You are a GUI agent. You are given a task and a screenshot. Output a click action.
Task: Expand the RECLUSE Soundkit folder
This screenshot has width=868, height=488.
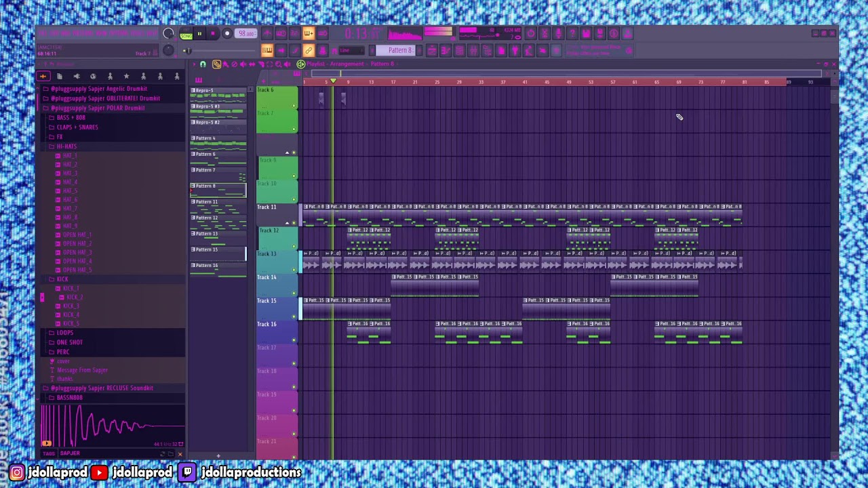coord(102,388)
